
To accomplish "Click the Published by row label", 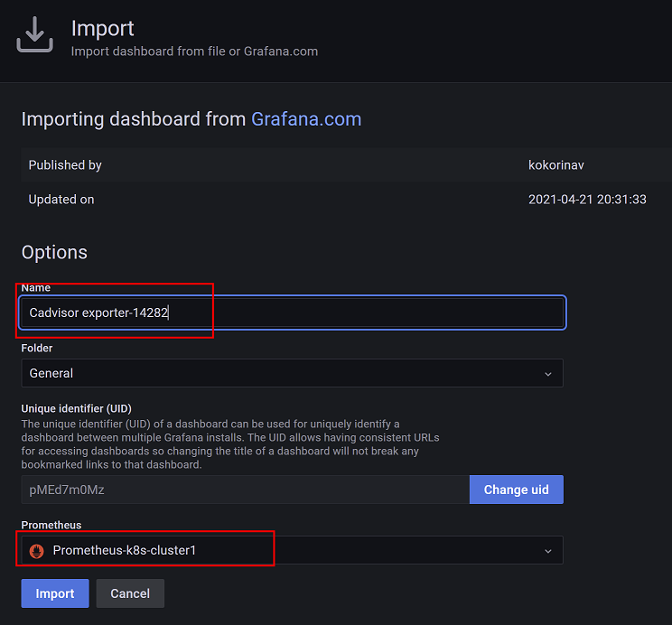I will pyautogui.click(x=65, y=165).
